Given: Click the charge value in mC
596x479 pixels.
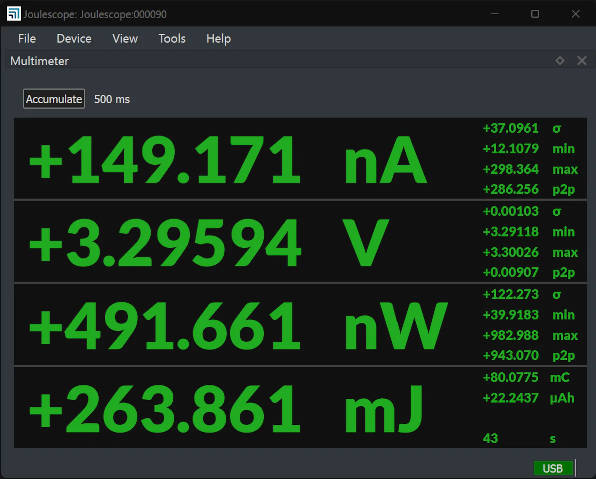Looking at the screenshot, I should (510, 377).
